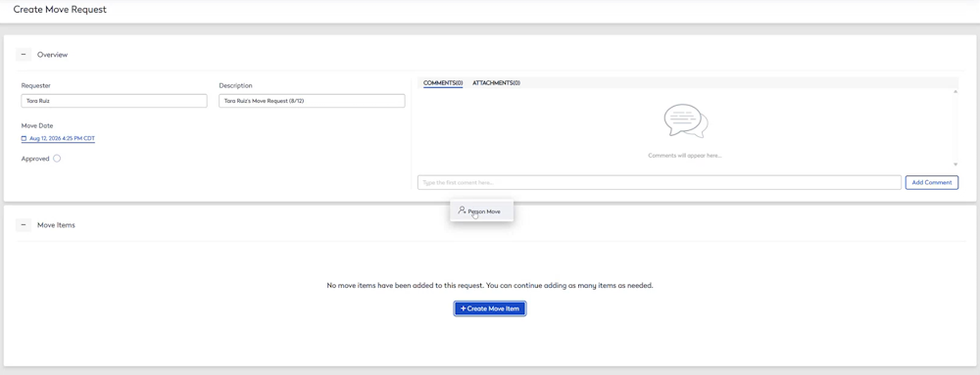
Task: Click the 'Move Date' field label
Action: point(37,125)
